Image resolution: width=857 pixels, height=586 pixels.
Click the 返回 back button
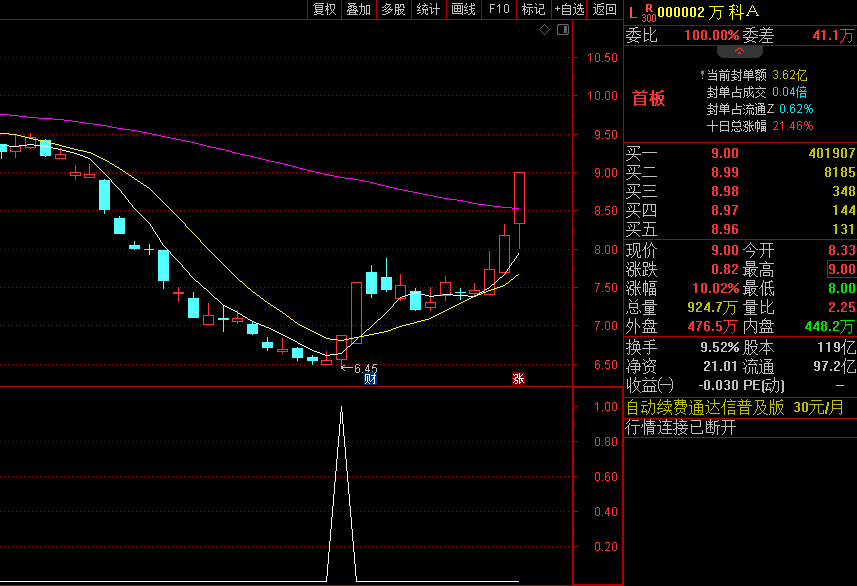(x=604, y=9)
